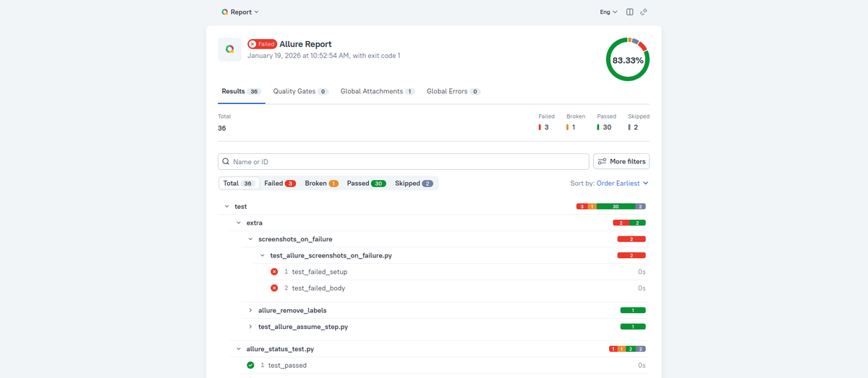Click the 83.33% success donut chart
This screenshot has width=868, height=378.
[627, 60]
